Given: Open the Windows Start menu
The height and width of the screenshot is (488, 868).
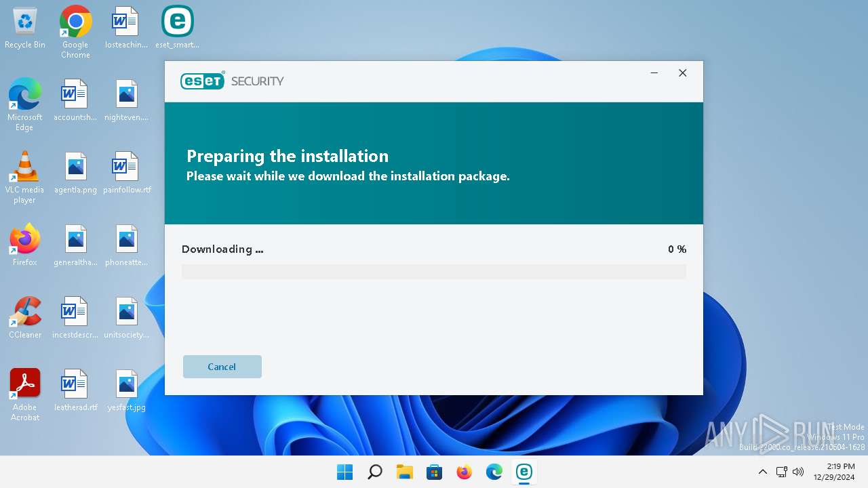Looking at the screenshot, I should click(345, 472).
